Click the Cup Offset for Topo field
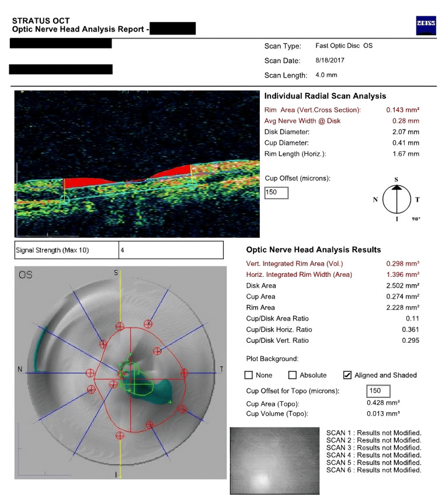This screenshot has width=438, height=504. click(x=378, y=391)
